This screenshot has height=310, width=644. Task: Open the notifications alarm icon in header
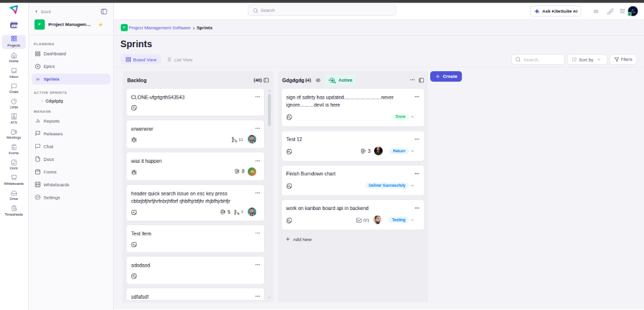[x=622, y=11]
